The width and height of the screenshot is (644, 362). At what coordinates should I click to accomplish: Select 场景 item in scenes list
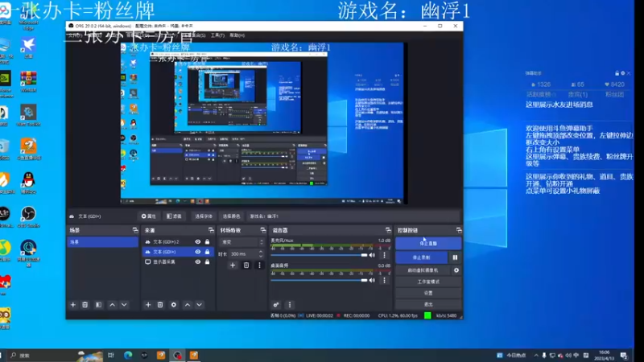pos(102,242)
